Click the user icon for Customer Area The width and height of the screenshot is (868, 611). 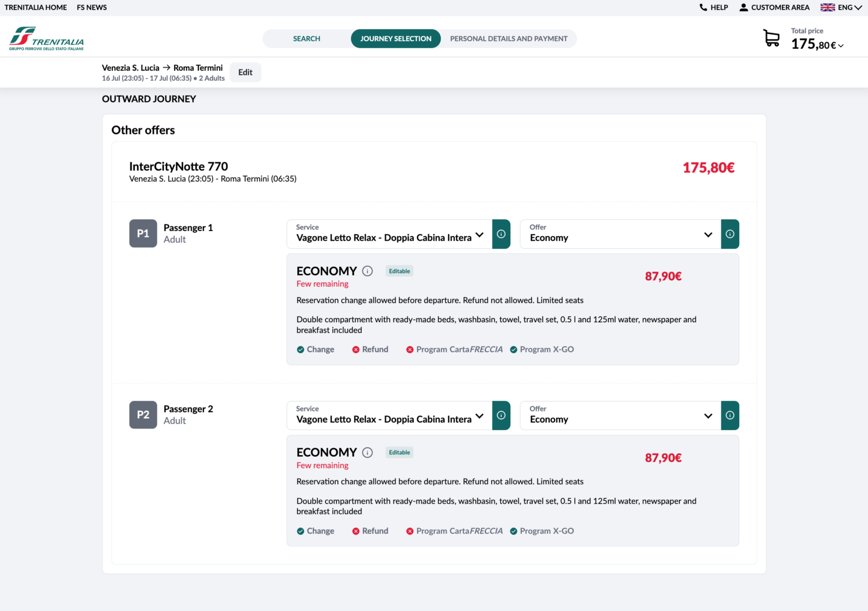click(x=744, y=7)
